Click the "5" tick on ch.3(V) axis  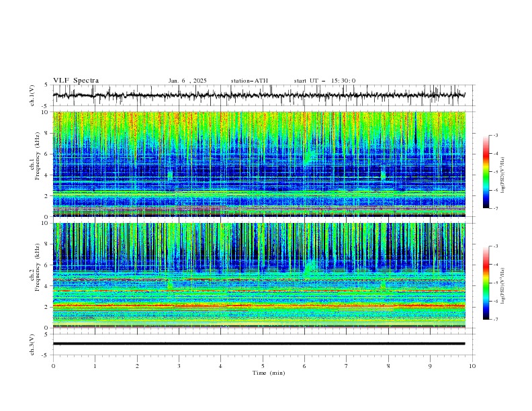46,334
